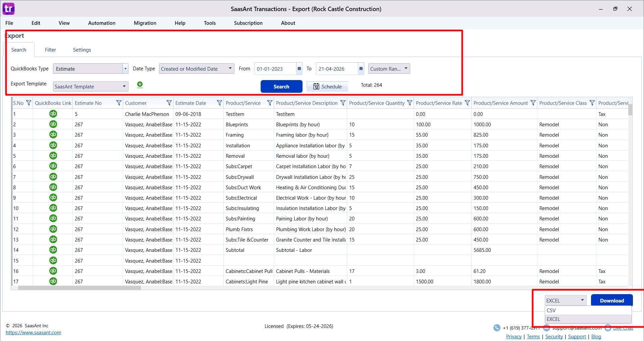Open QuickBooks link for row 16
This screenshot has height=341, width=644.
coord(53,271)
